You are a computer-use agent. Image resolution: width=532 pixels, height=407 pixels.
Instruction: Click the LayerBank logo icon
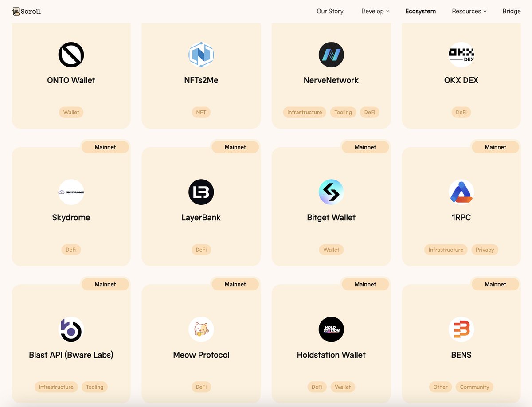(x=201, y=192)
